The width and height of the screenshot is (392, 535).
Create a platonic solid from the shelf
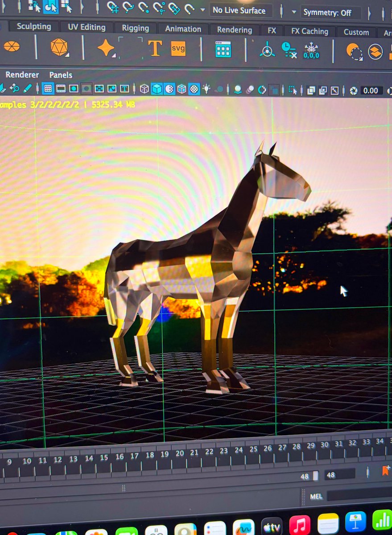(59, 47)
